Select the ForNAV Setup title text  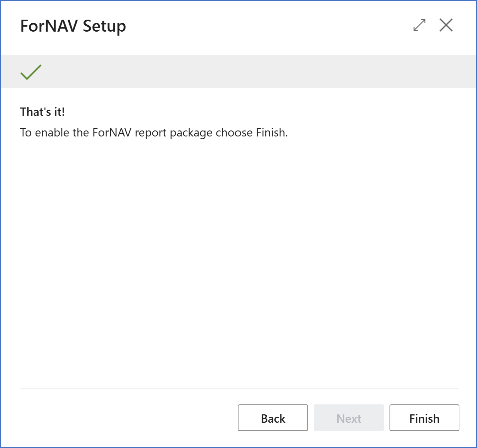tap(73, 26)
